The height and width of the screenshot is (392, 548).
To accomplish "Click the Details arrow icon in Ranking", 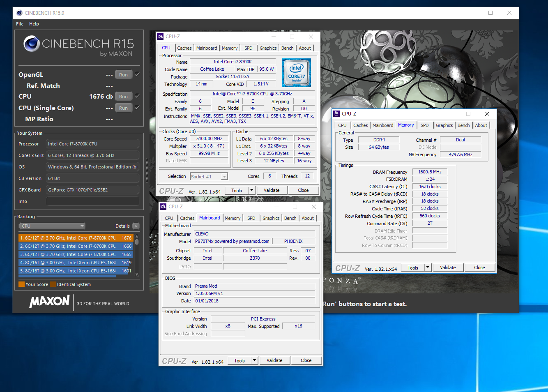I will 136,226.
